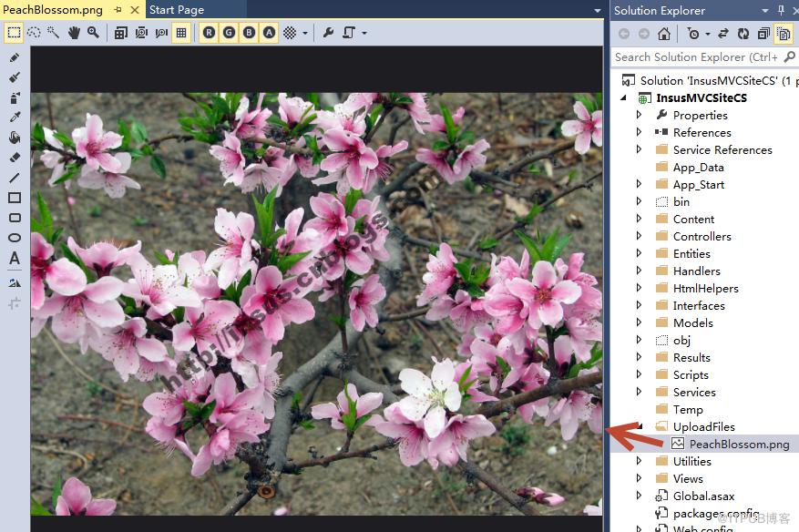Select the Line drawing tool

[15, 178]
